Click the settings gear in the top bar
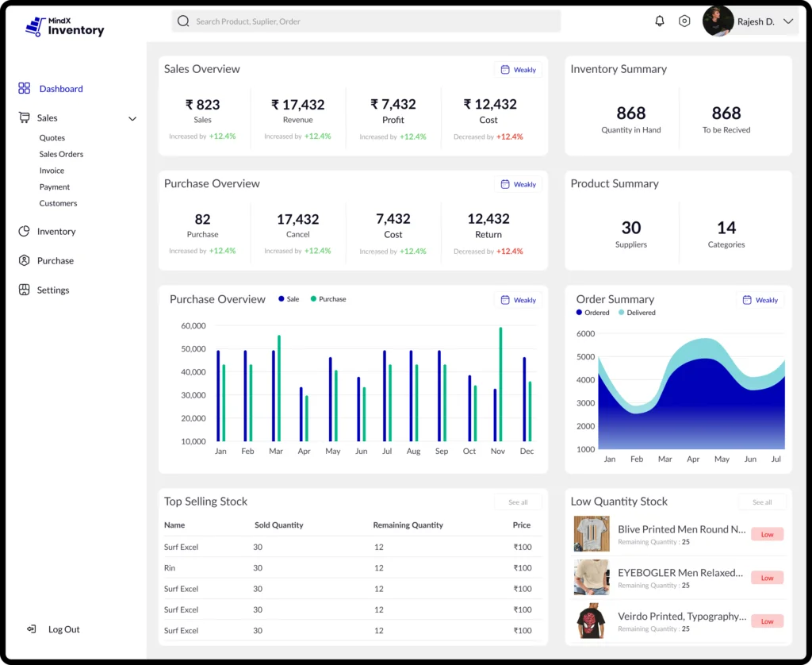 (684, 21)
